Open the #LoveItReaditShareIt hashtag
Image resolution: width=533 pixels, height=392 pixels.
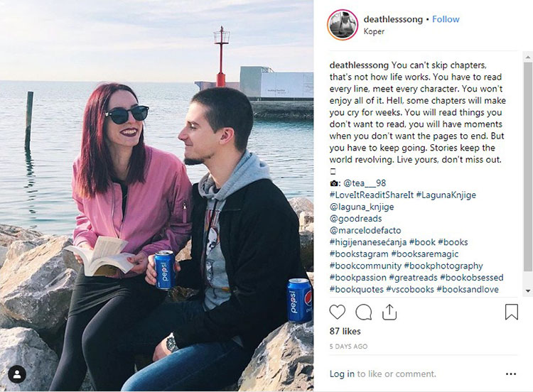tap(371, 195)
